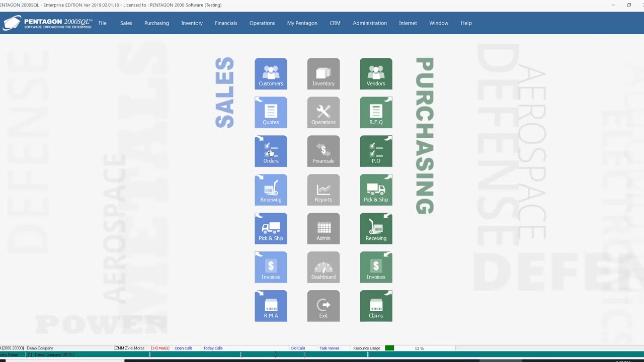Screen dimensions: 644x362
Task: Open the Operations menu
Action: (262, 23)
